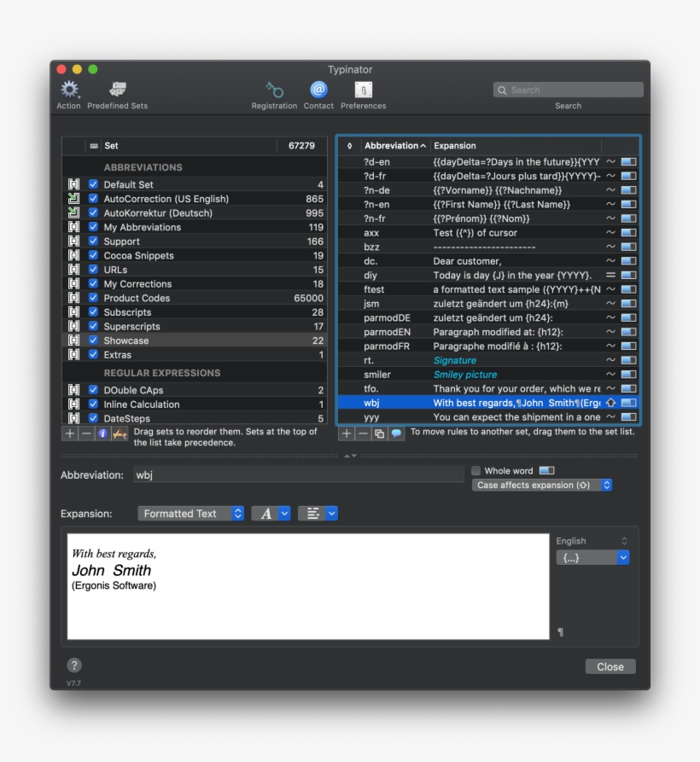
Task: Add a new abbreviation rule
Action: (x=347, y=433)
